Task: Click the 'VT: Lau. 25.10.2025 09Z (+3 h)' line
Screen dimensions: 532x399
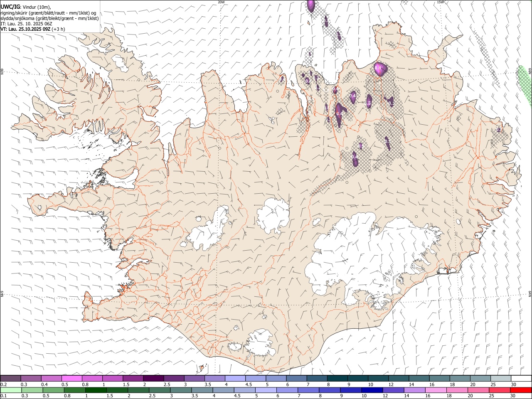Action: pyautogui.click(x=33, y=29)
